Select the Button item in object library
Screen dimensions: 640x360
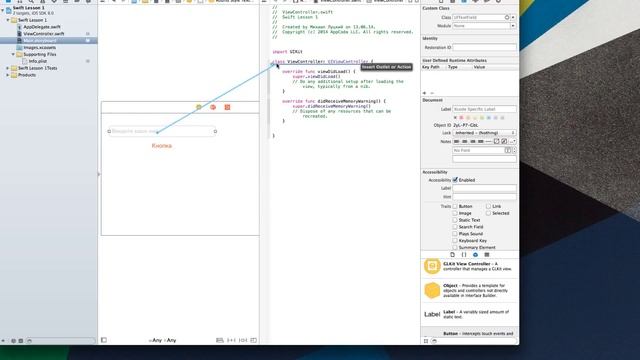point(469,333)
